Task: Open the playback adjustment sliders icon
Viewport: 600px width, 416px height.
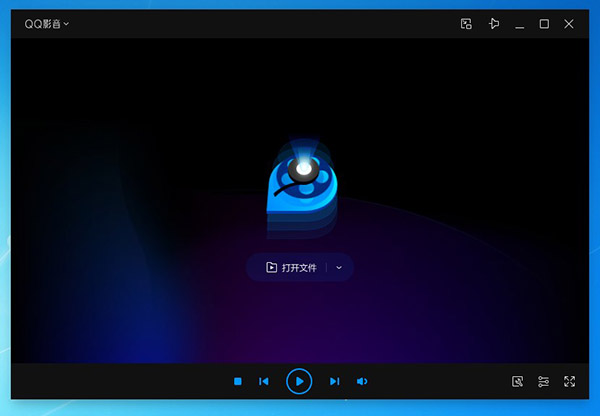Action: coord(543,381)
